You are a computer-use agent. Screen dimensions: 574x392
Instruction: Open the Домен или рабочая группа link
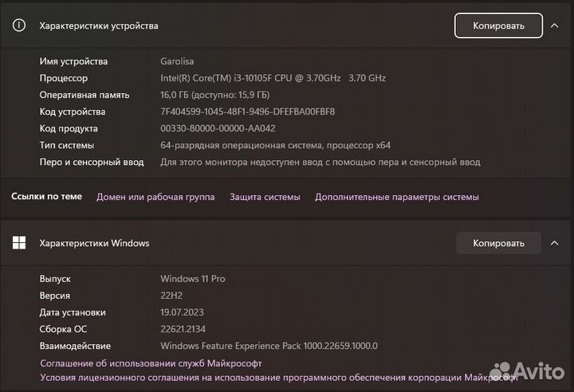(155, 197)
